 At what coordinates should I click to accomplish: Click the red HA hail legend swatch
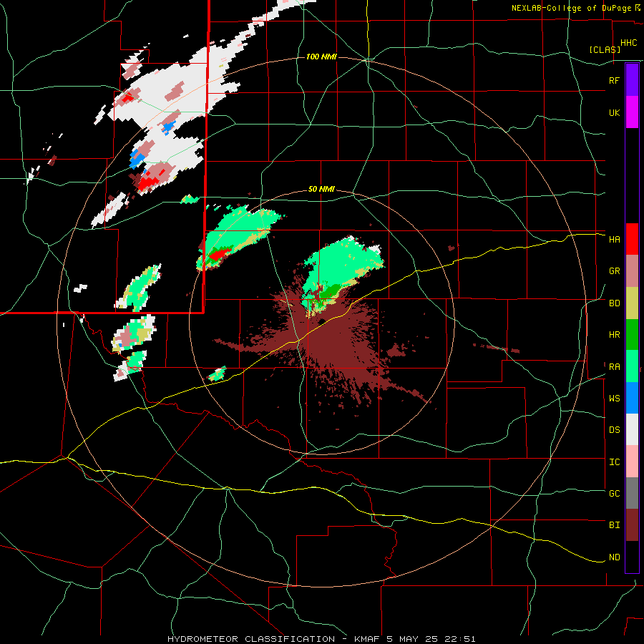pyautogui.click(x=632, y=239)
